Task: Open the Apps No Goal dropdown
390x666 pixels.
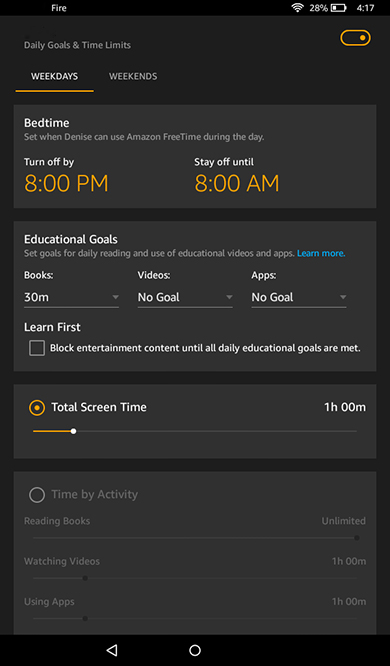Action: point(299,297)
